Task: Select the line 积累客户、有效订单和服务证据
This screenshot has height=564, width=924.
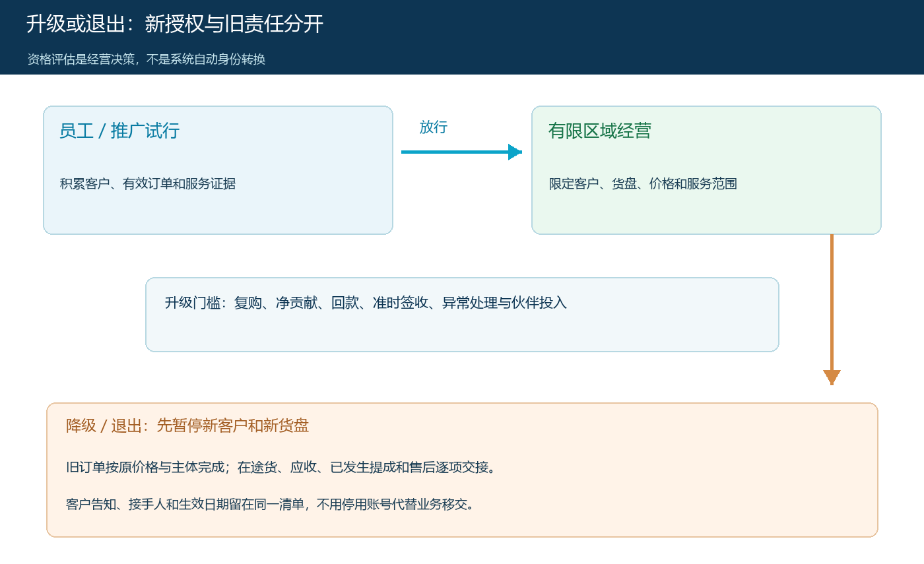Action: [148, 184]
